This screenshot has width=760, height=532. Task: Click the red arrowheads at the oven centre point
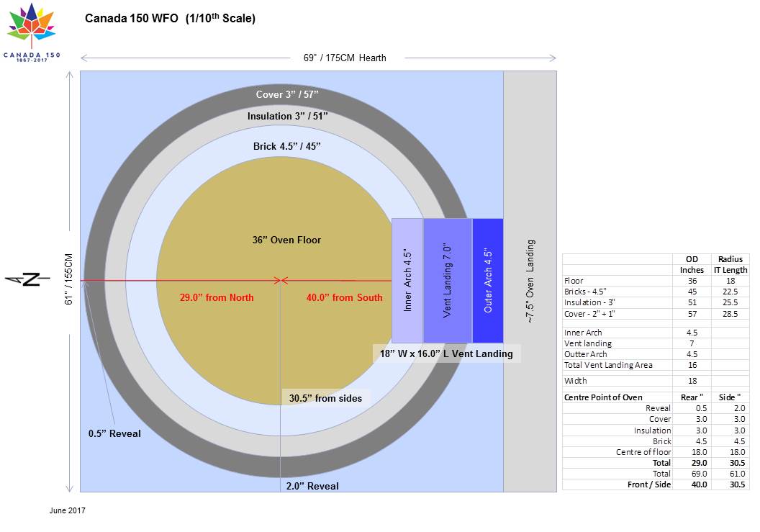(281, 280)
